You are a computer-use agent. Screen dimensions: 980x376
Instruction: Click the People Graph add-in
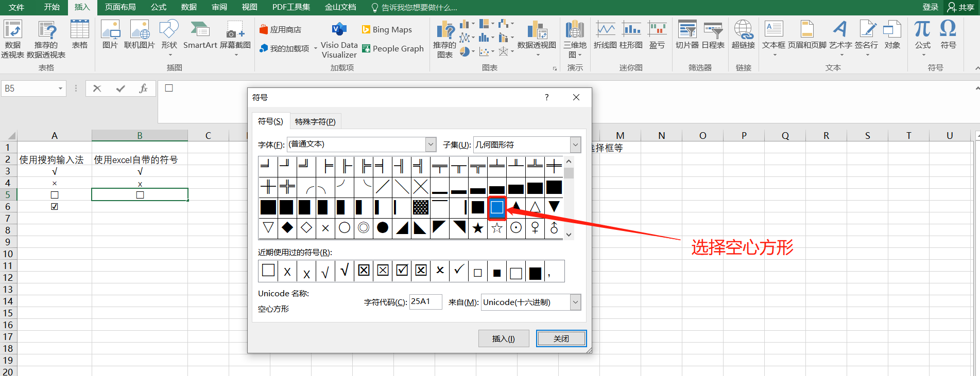click(x=393, y=49)
